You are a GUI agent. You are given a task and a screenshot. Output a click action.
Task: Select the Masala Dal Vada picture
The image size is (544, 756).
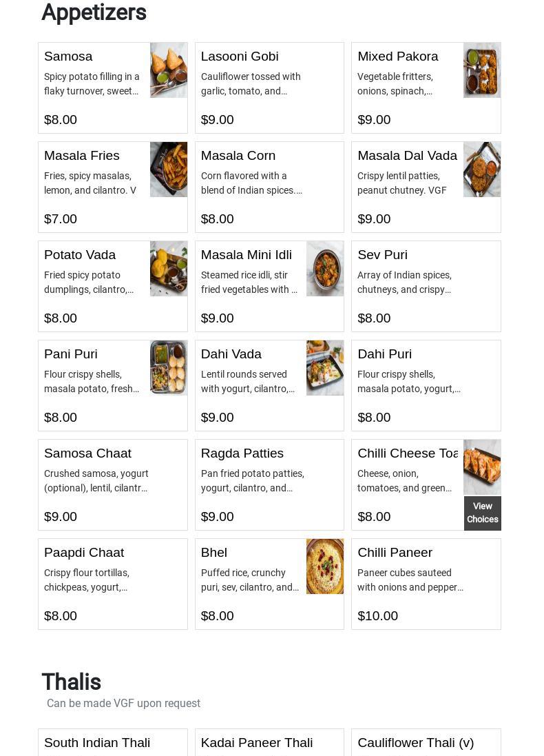(x=482, y=170)
